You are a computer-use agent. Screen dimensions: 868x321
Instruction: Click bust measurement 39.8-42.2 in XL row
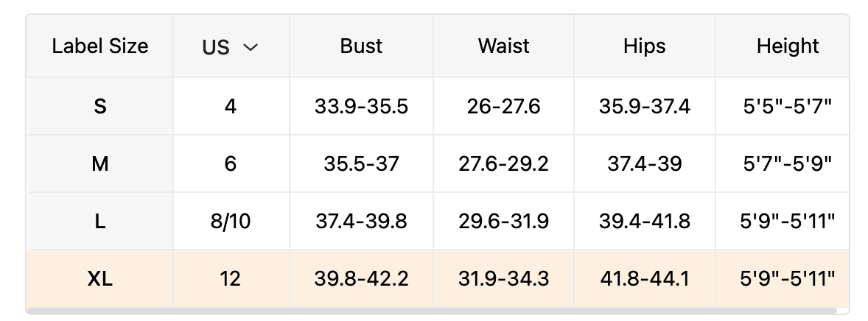[361, 278]
